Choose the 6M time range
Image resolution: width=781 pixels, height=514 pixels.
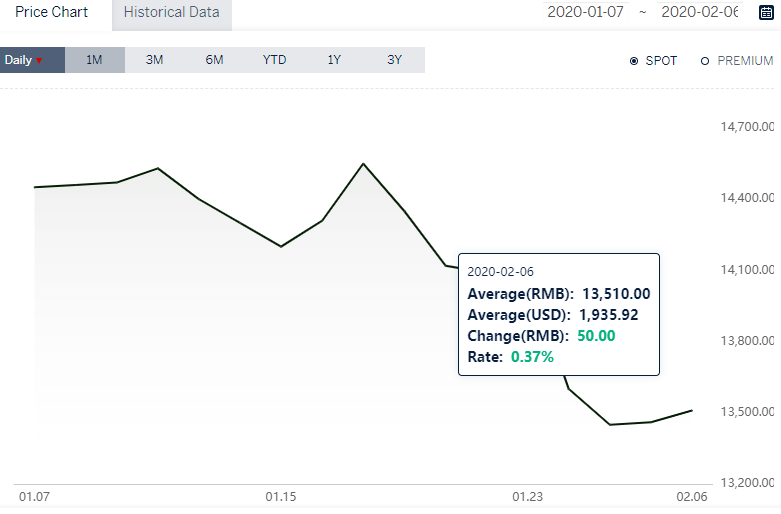click(215, 60)
